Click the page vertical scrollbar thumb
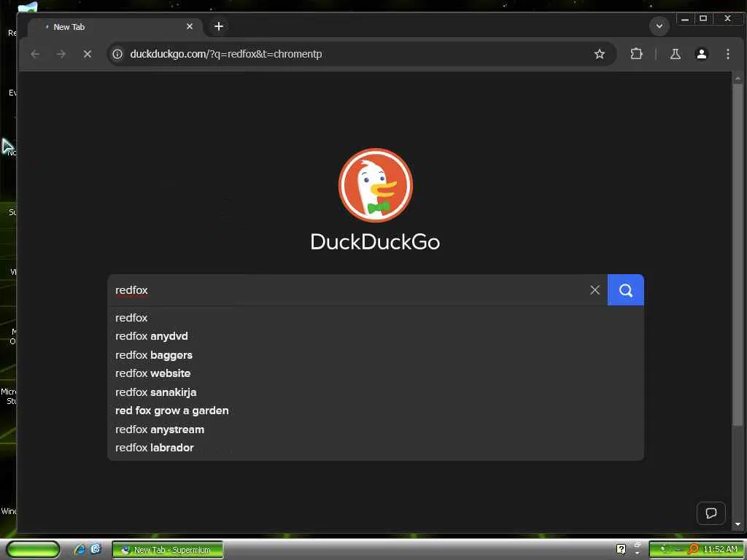This screenshot has height=560, width=747. point(738,254)
